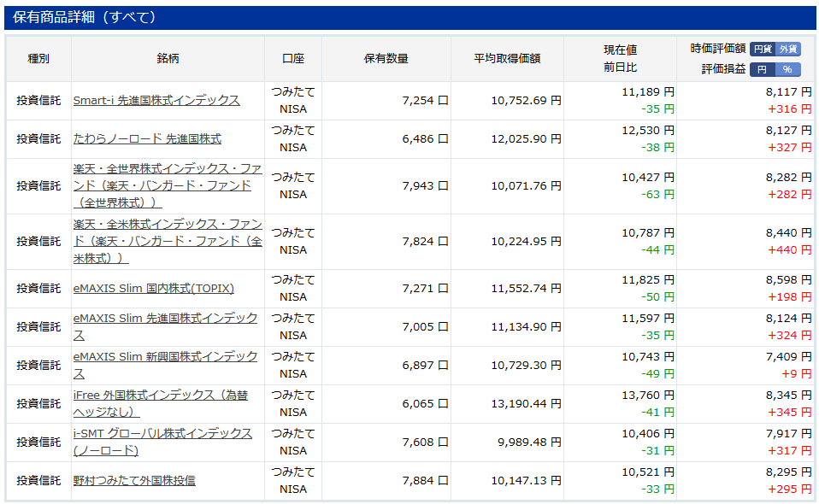Viewport: 819px width, 504px height.
Task: Select quantity 7,943 口
Action: coord(425,185)
